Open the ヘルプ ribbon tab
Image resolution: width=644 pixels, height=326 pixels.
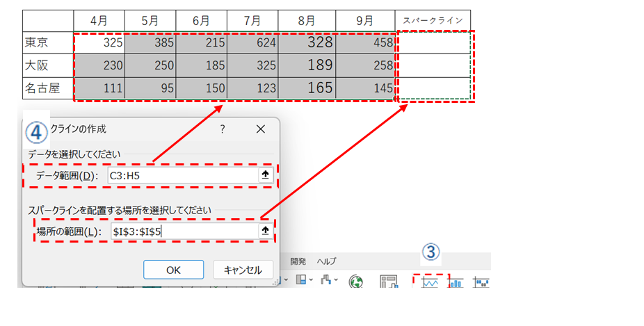click(x=326, y=261)
